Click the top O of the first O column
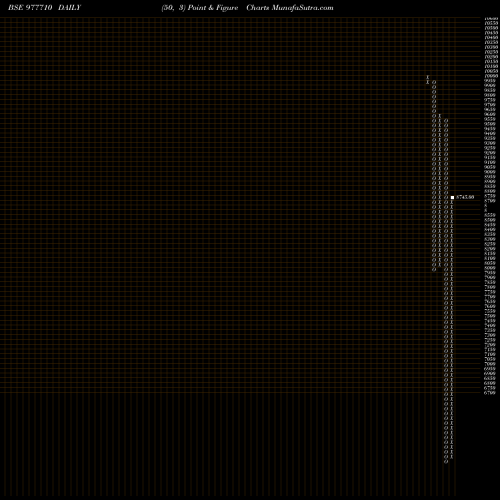The width and height of the screenshot is (500, 500). 434,82
